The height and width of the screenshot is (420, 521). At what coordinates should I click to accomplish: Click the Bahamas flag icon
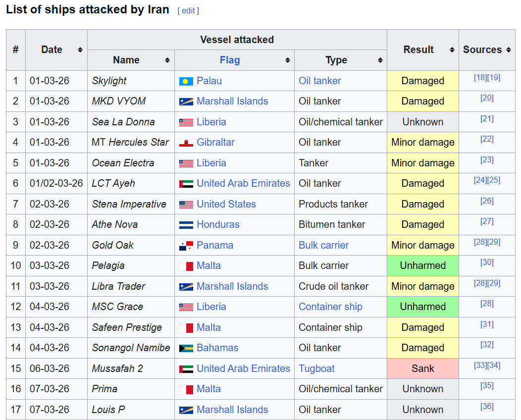click(186, 348)
